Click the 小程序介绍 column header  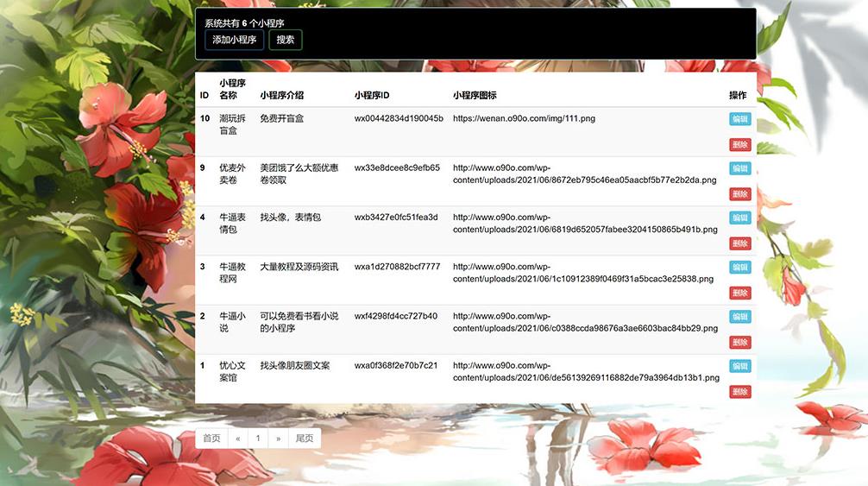282,95
